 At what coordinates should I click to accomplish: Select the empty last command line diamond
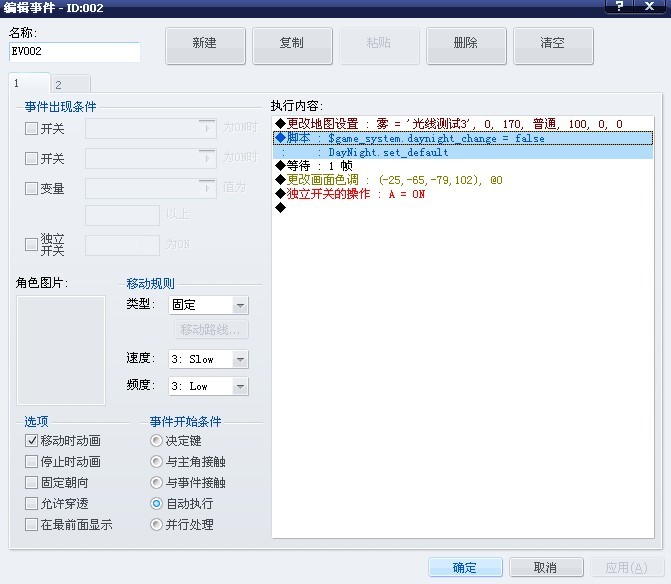[281, 208]
